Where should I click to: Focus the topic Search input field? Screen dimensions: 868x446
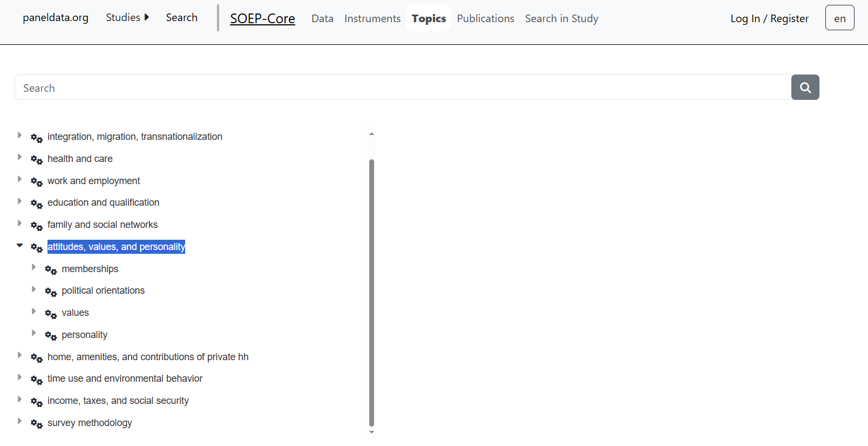[x=403, y=87]
